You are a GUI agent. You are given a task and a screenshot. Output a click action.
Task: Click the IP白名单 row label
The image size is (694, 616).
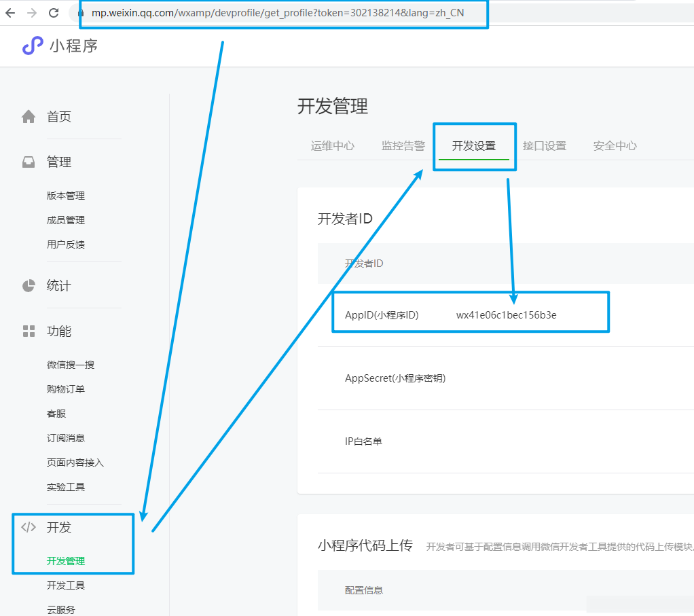pos(363,441)
